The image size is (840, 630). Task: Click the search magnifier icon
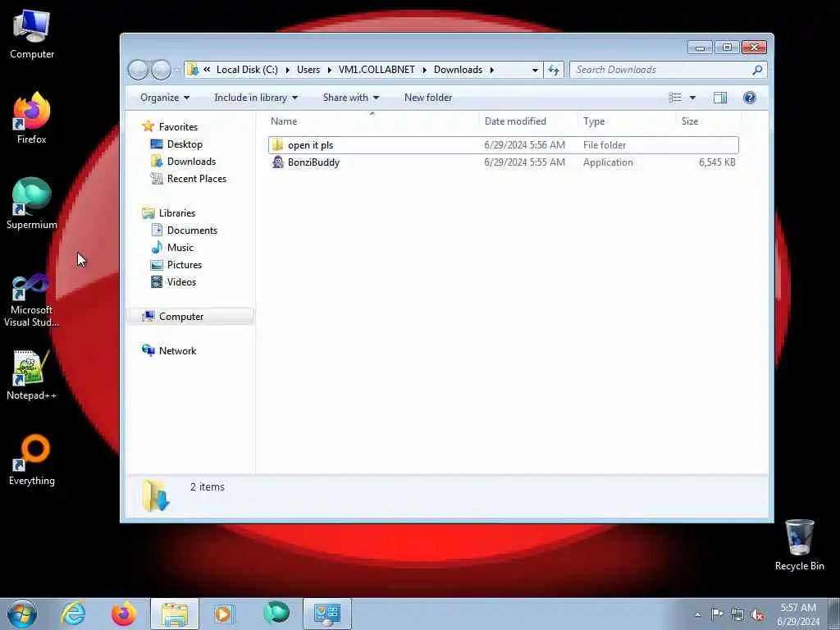757,70
